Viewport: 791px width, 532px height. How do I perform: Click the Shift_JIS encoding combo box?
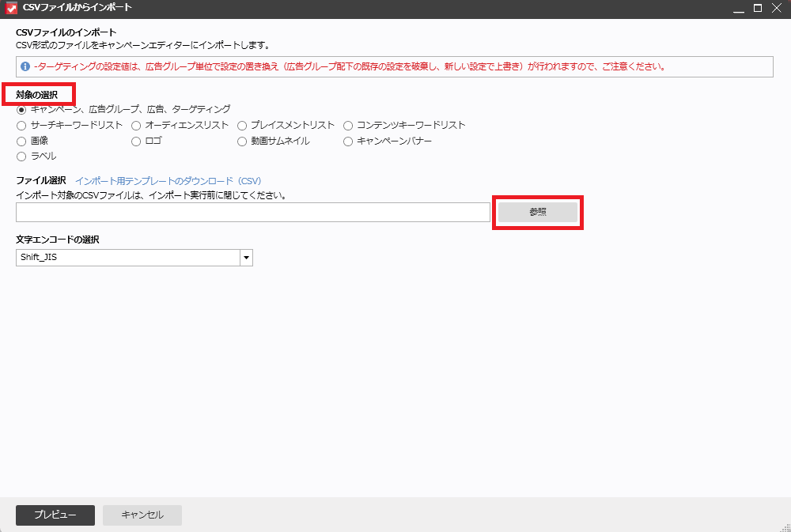127,258
